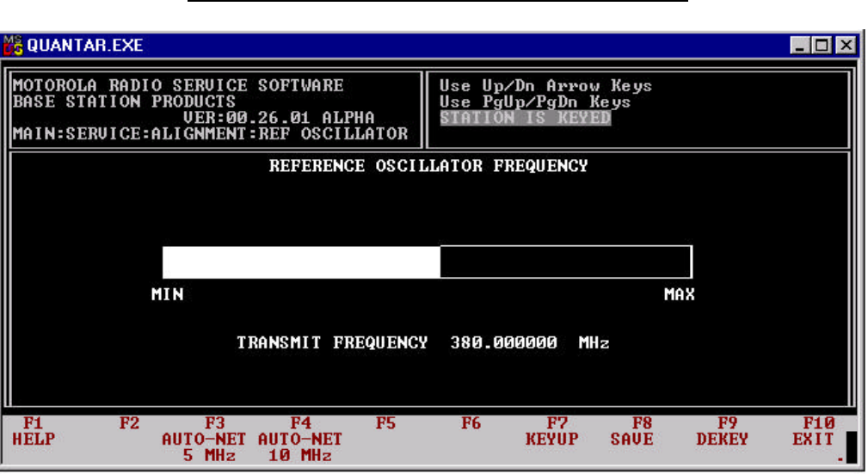Maximize the QUANTAR.EXE window
This screenshot has height=474, width=868.
(822, 46)
